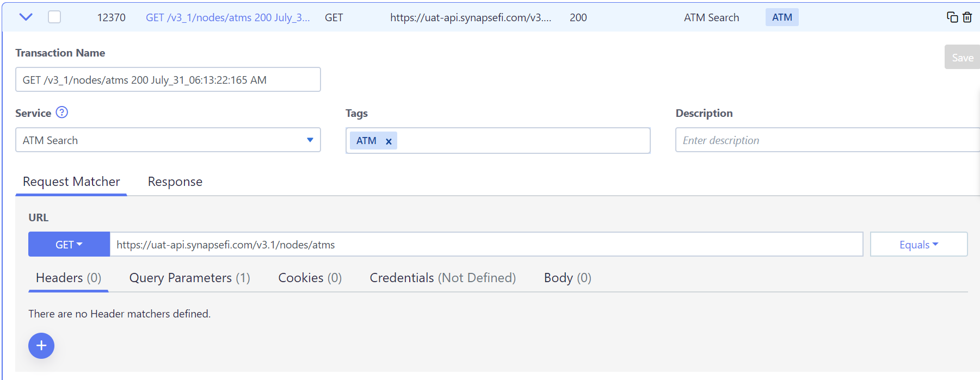This screenshot has height=380, width=980.
Task: Open the Equals match type dropdown
Action: click(919, 244)
